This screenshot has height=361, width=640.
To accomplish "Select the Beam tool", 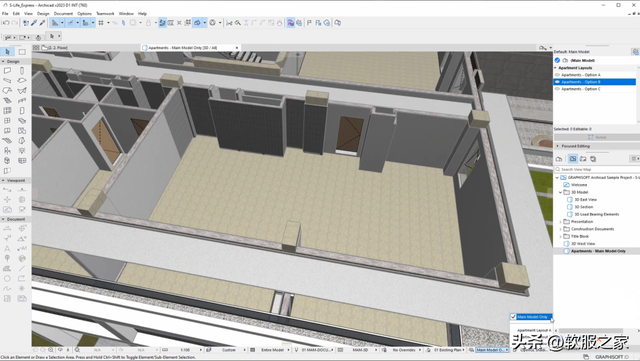I will tap(7, 80).
